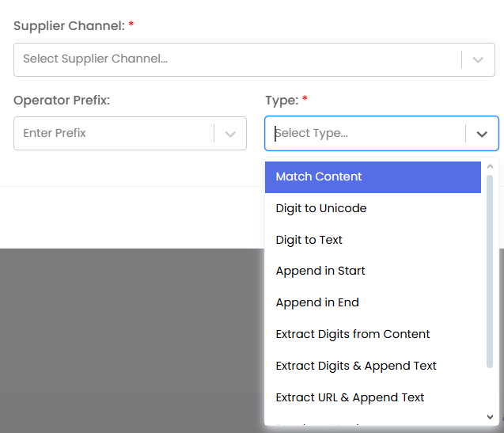
Task: Click the Supplier Channel label
Action: tap(69, 26)
